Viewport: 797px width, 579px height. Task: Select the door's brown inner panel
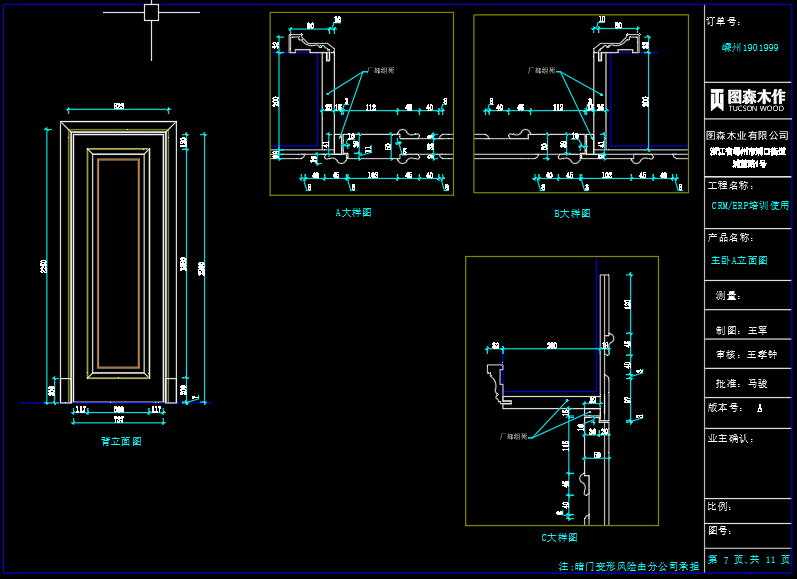[119, 262]
